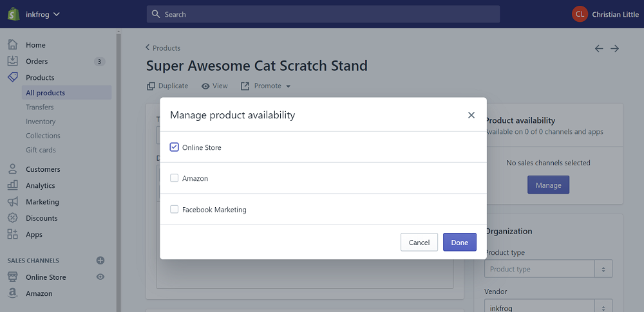The width and height of the screenshot is (644, 312).
Task: Add sales channel with plus icon
Action: (100, 261)
